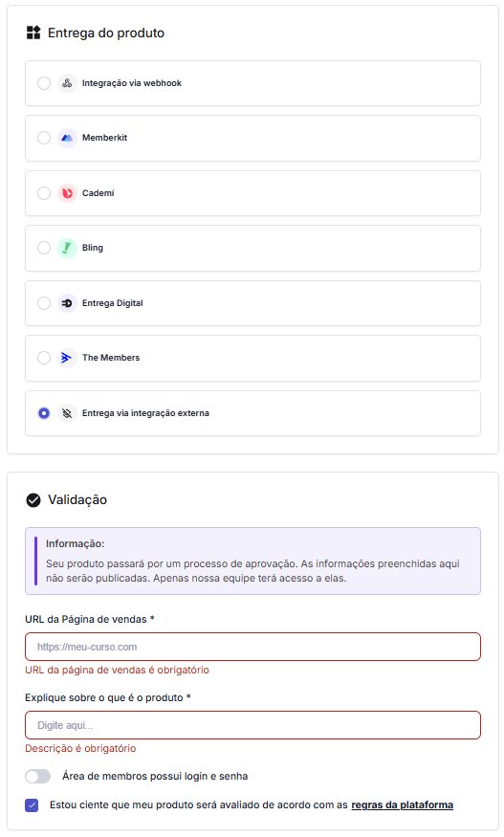Select the Integração via webhook radio button
Viewport: 504px width, 837px height.
pyautogui.click(x=44, y=83)
